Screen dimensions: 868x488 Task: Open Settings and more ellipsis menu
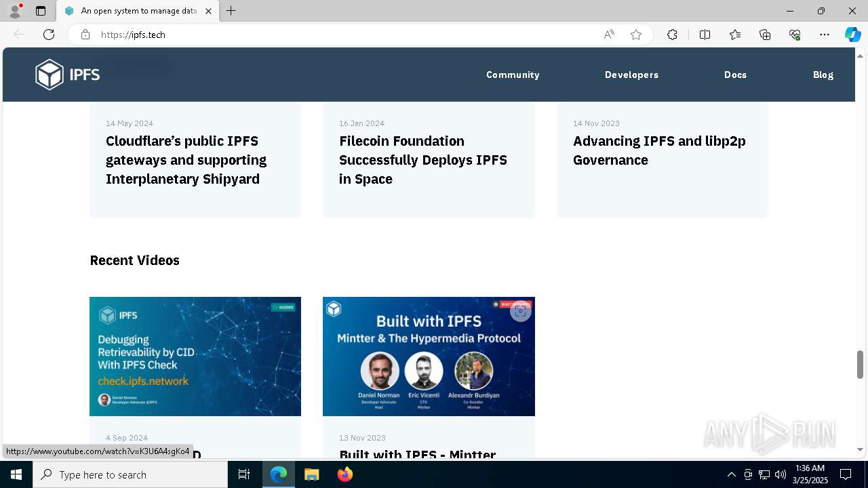click(x=825, y=35)
